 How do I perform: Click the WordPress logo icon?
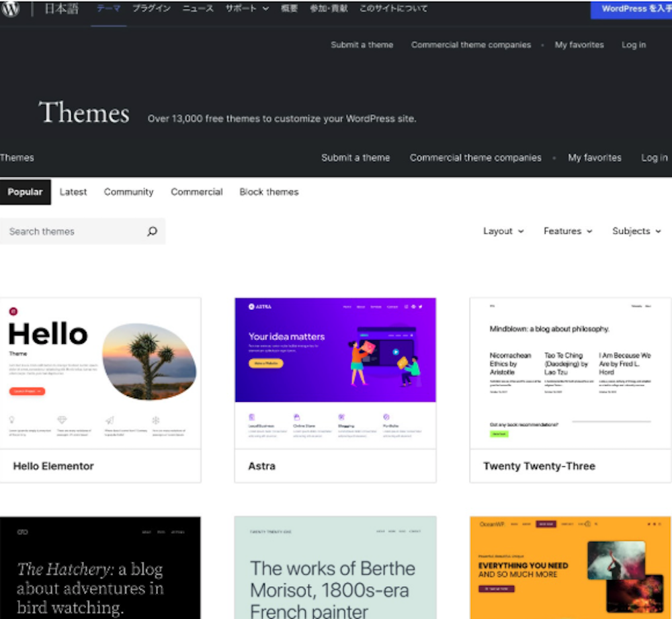(10, 9)
